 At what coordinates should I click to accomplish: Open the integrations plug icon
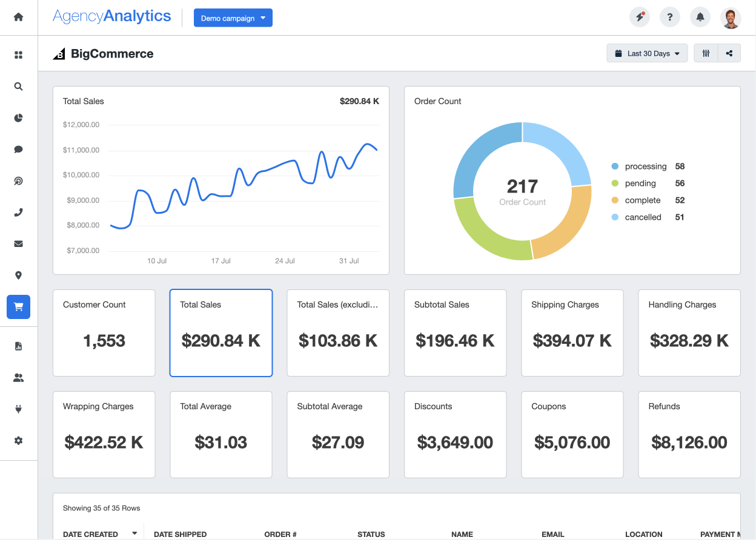[18, 409]
